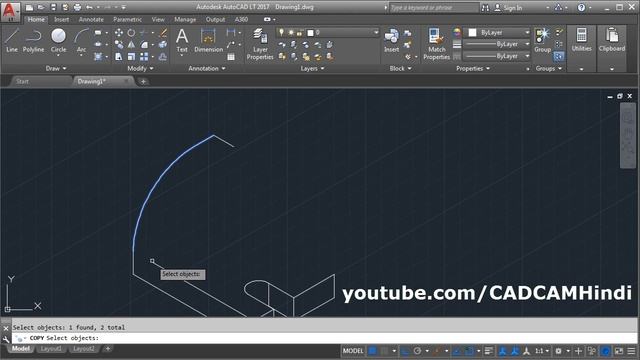Expand the Modify panel
Image resolution: width=640 pixels, height=360 pixels.
pos(140,69)
